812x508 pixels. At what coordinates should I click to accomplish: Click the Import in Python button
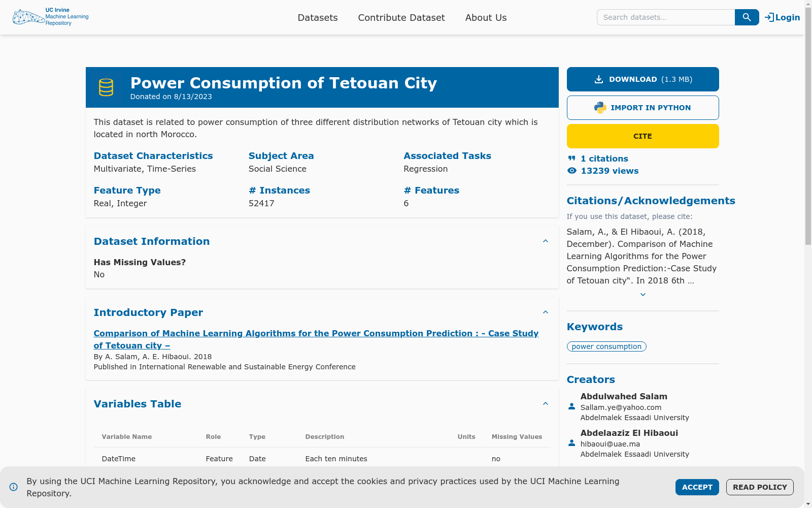[x=643, y=108]
